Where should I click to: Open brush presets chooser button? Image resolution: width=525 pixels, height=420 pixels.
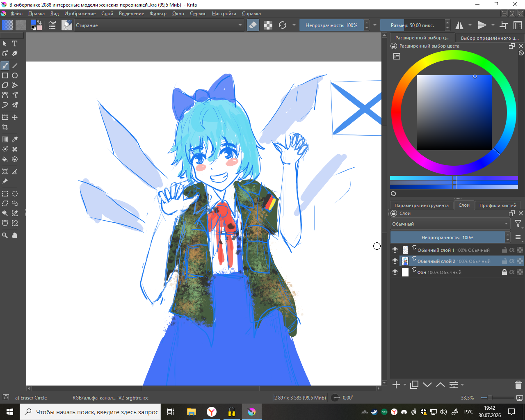tap(67, 25)
